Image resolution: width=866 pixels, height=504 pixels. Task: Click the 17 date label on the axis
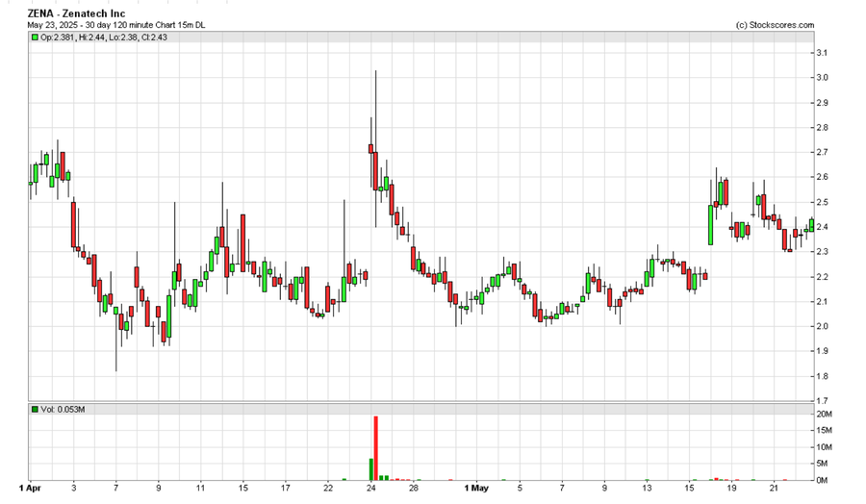tap(286, 488)
